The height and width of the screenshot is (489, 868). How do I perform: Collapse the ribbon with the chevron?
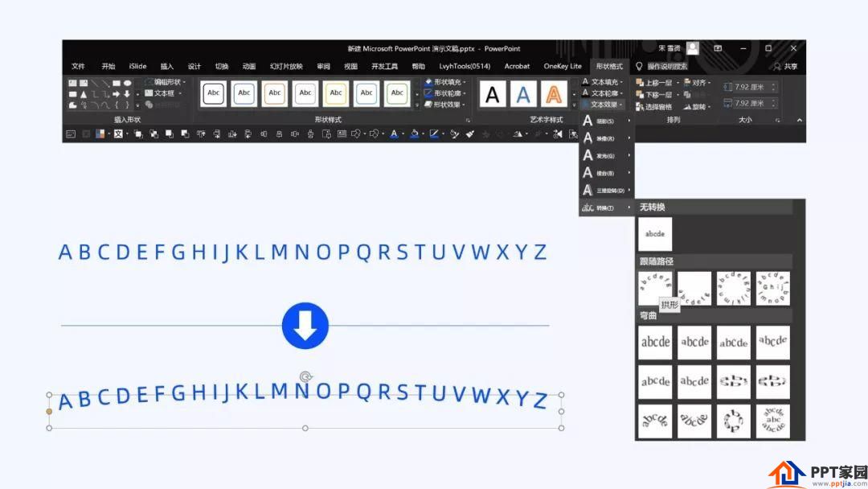799,120
